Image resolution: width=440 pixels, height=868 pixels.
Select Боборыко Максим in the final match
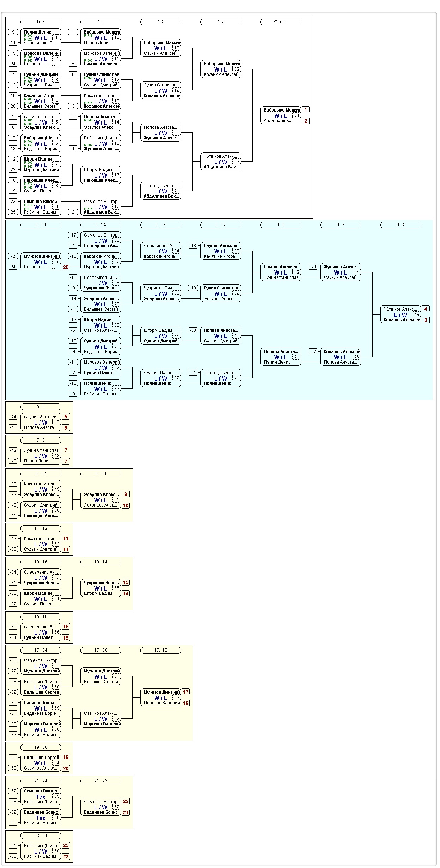282,110
